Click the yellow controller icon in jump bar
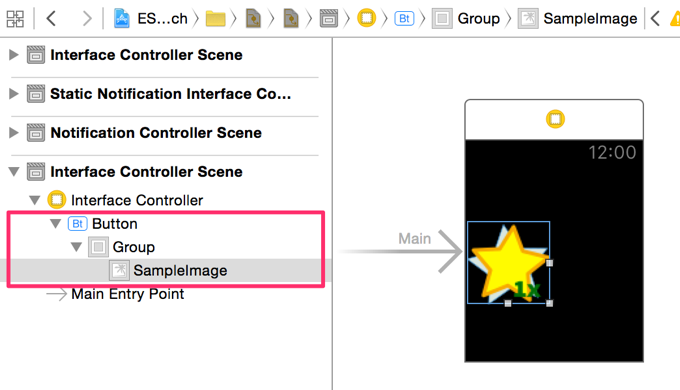 coord(366,18)
